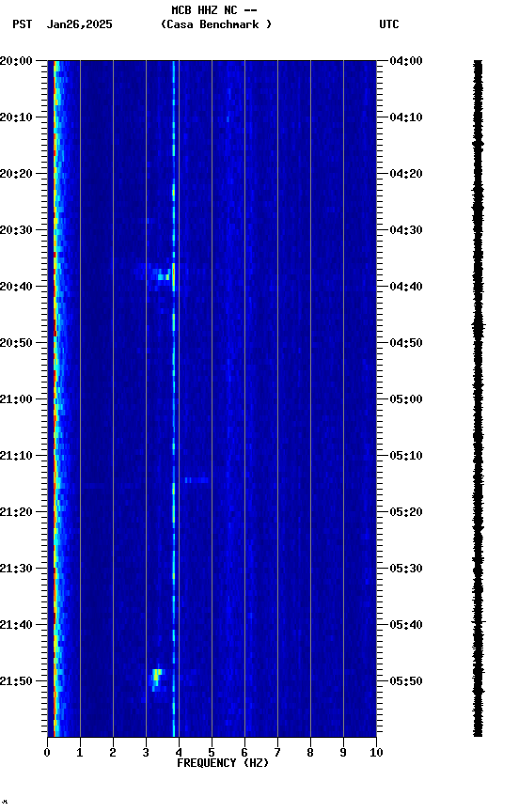
Task: Click the UTC time label "05:00"
Action: [x=406, y=399]
